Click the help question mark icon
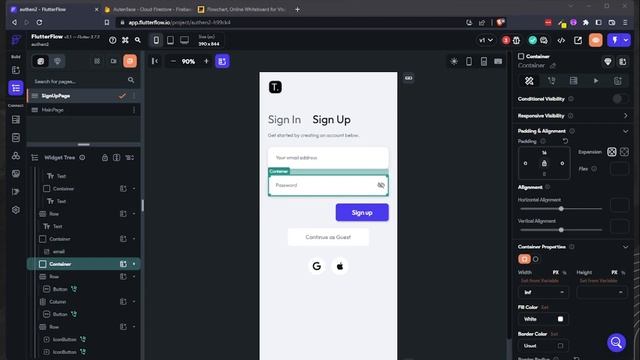The image size is (640, 360). pos(113,40)
